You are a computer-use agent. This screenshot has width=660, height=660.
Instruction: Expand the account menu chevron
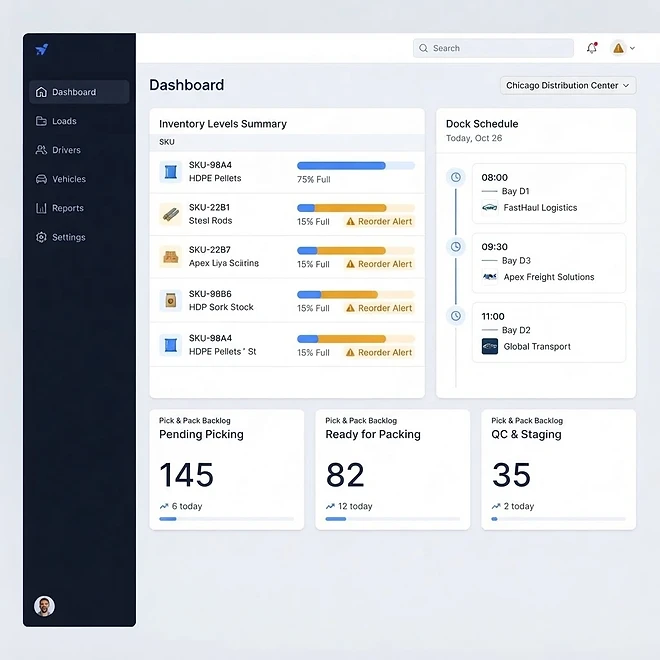click(x=632, y=48)
